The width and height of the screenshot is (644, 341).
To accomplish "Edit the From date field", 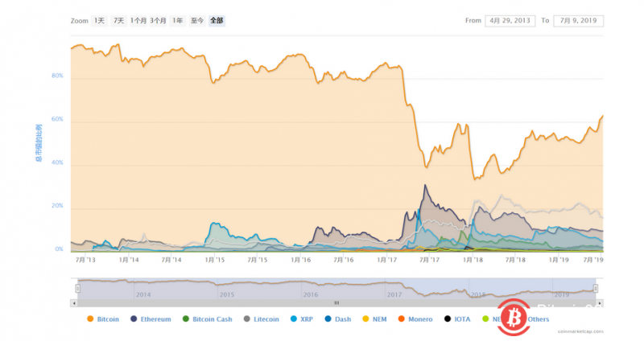I will pos(510,21).
